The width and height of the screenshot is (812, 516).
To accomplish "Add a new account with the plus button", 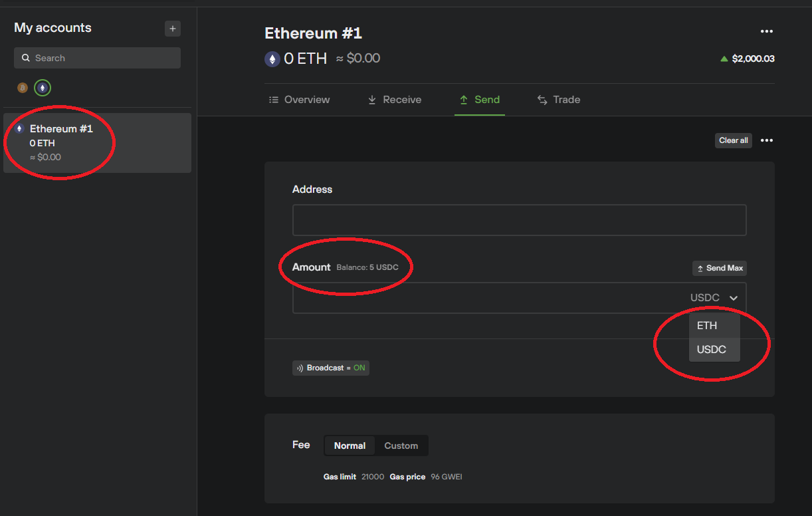I will click(x=173, y=29).
